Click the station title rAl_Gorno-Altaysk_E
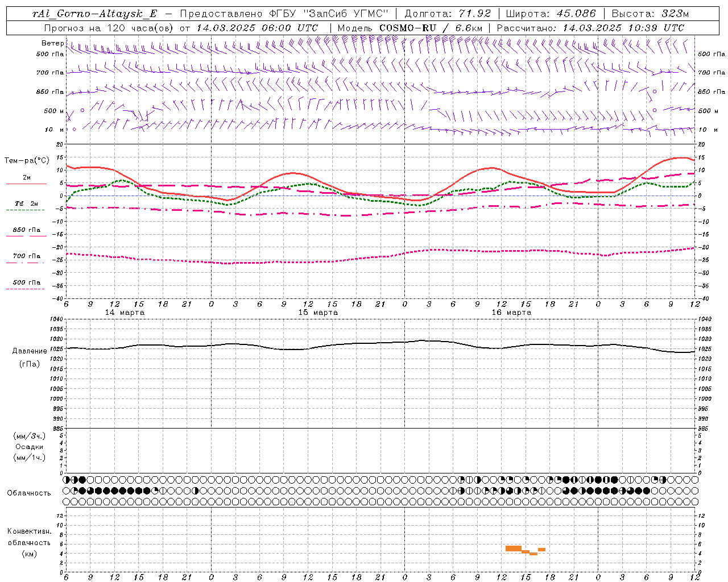Screen dimensions: 728x582 [95, 14]
